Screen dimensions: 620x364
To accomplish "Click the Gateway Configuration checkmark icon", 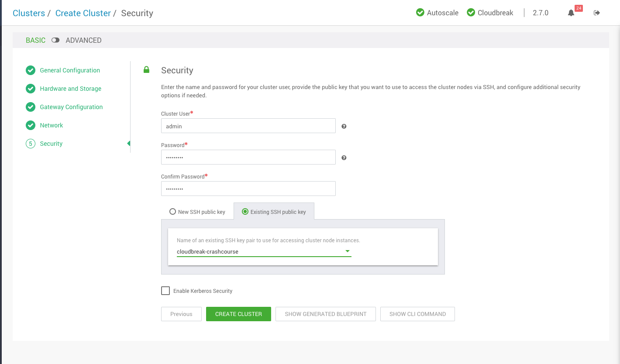I will coord(31,107).
